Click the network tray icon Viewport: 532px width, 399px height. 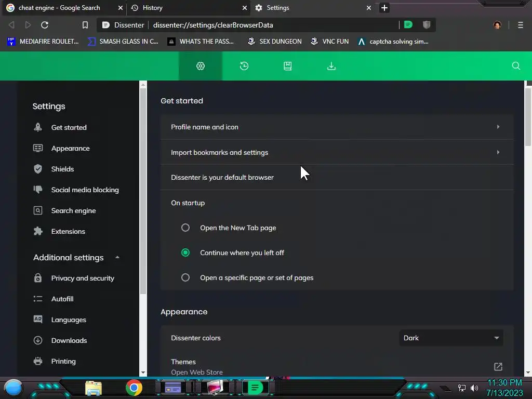(461, 388)
